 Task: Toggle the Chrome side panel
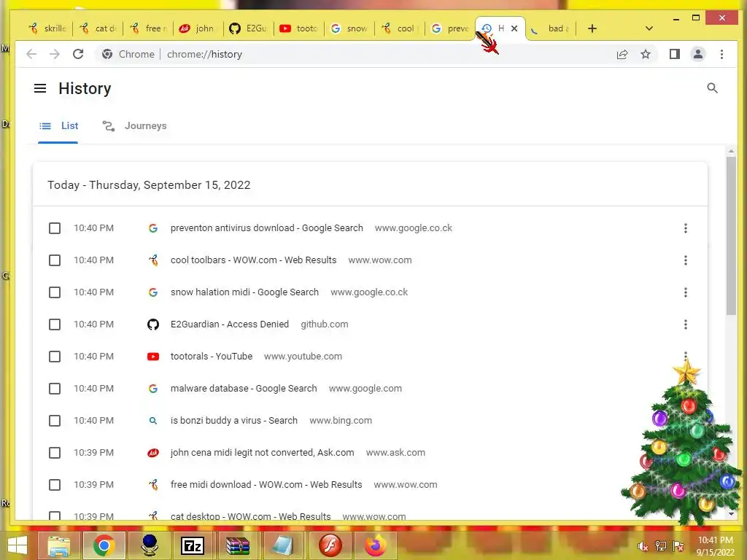tap(675, 54)
